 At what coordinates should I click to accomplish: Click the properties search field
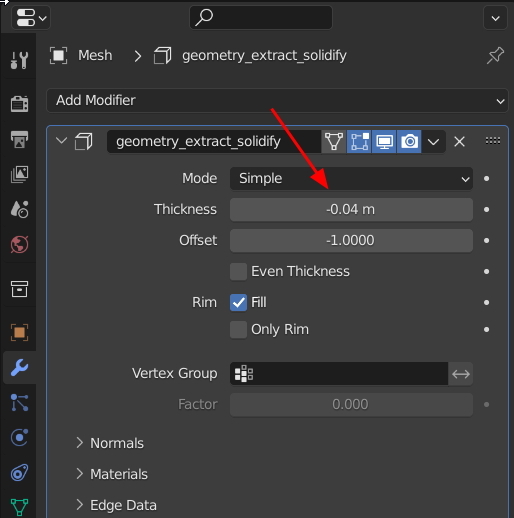pyautogui.click(x=261, y=17)
